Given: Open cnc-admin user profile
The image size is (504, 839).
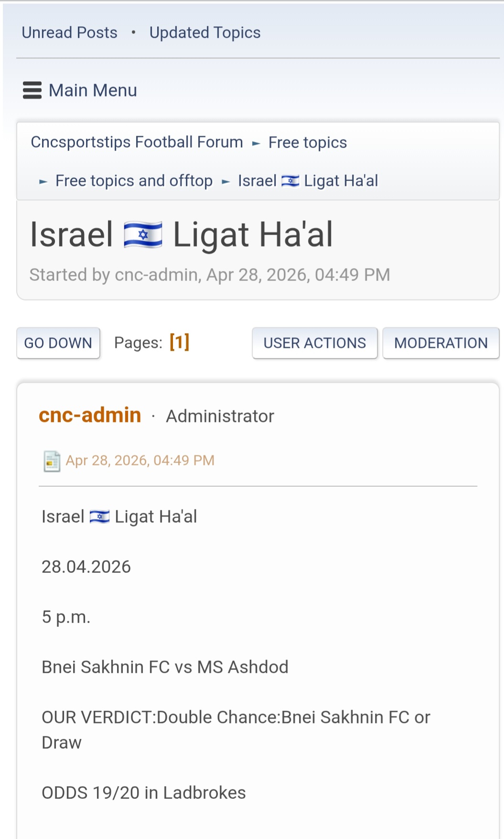Looking at the screenshot, I should point(90,415).
